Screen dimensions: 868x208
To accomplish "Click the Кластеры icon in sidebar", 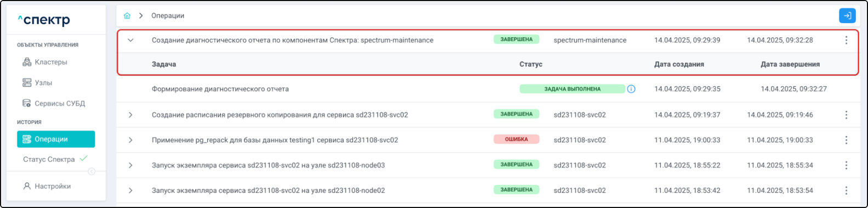I will tap(27, 62).
